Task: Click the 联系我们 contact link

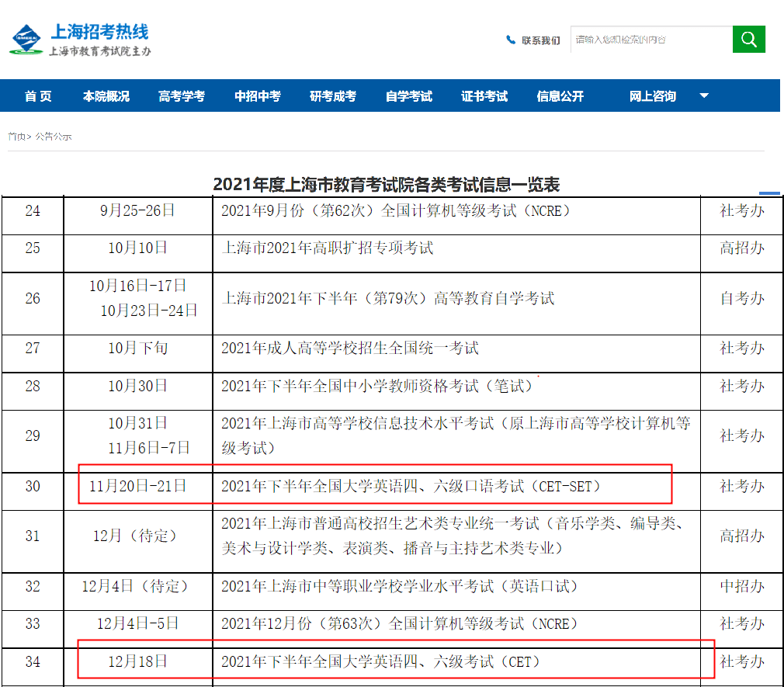Action: (541, 40)
